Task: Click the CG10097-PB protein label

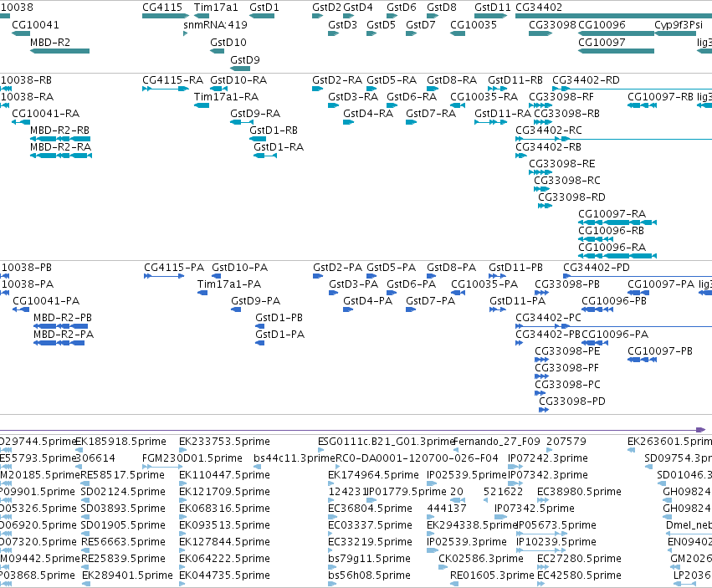Action: (x=660, y=351)
